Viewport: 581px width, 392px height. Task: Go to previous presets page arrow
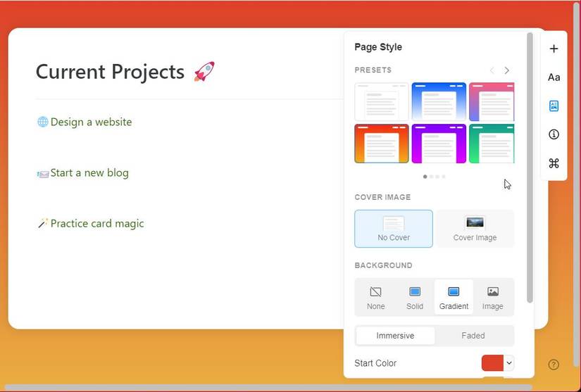(492, 70)
